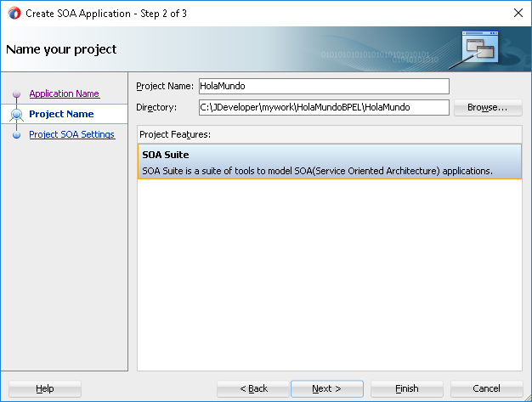Click the "Name your project" heading
This screenshot has height=402, width=532.
pyautogui.click(x=61, y=49)
